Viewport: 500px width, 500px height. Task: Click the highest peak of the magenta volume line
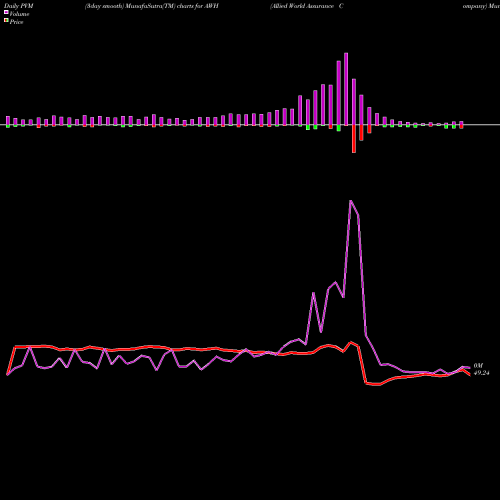[350, 201]
